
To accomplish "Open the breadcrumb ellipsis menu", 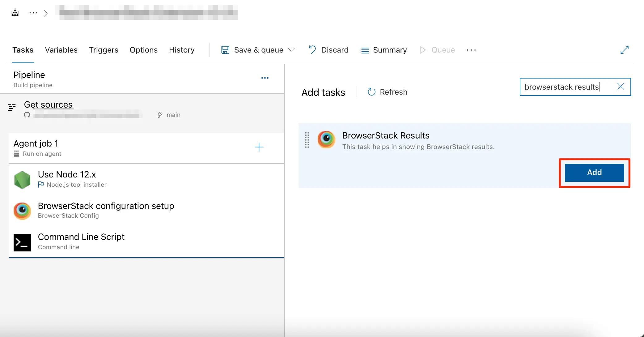I will tap(33, 13).
